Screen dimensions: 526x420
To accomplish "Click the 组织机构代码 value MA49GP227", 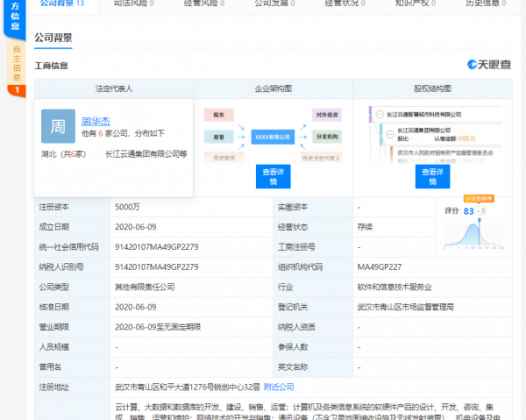I will point(379,267).
